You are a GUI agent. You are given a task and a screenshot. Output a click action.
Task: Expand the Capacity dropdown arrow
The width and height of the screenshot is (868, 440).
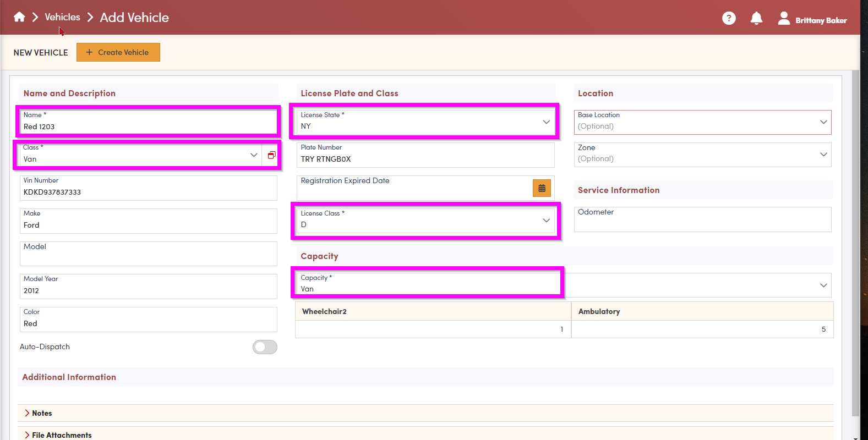pos(823,285)
